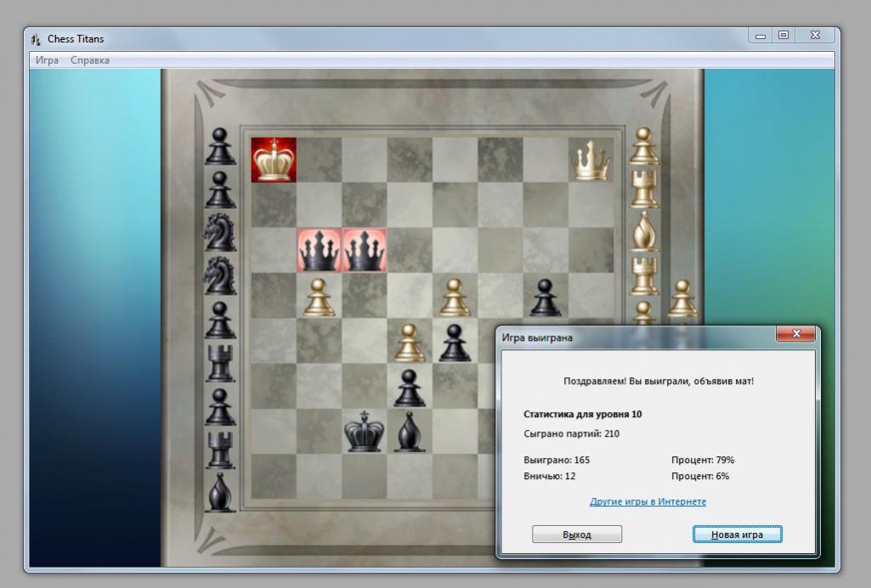Viewport: 871px width, 588px height.
Task: Click the Chess Titans icon in title bar
Action: pyautogui.click(x=36, y=39)
